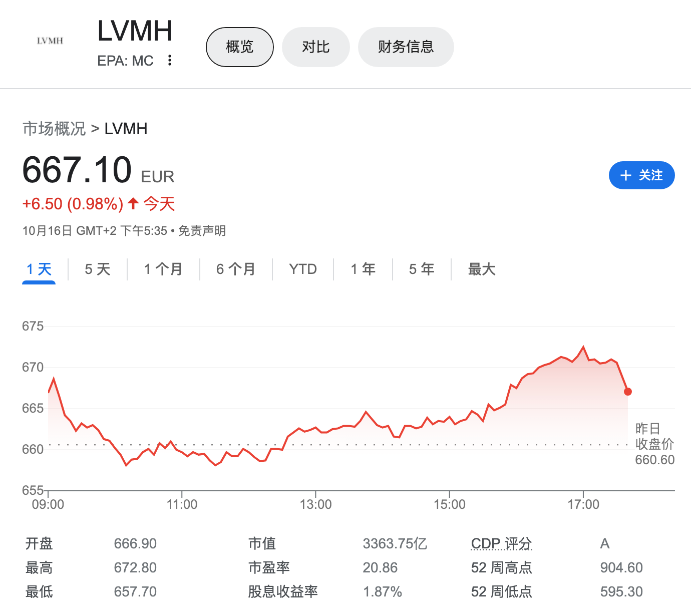The height and width of the screenshot is (616, 691).
Task: Click the 最高 value 672.80
Action: coord(135,567)
